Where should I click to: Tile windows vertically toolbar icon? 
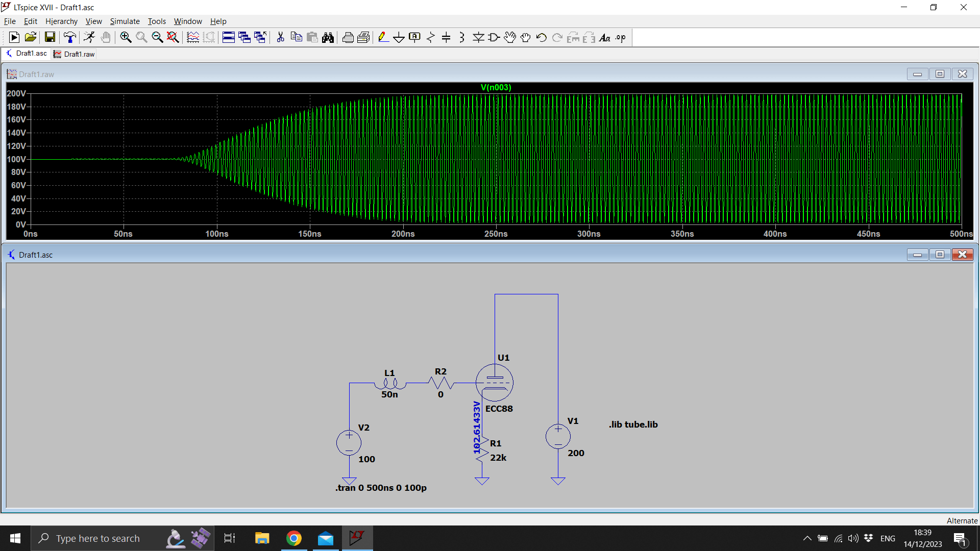[x=244, y=37]
